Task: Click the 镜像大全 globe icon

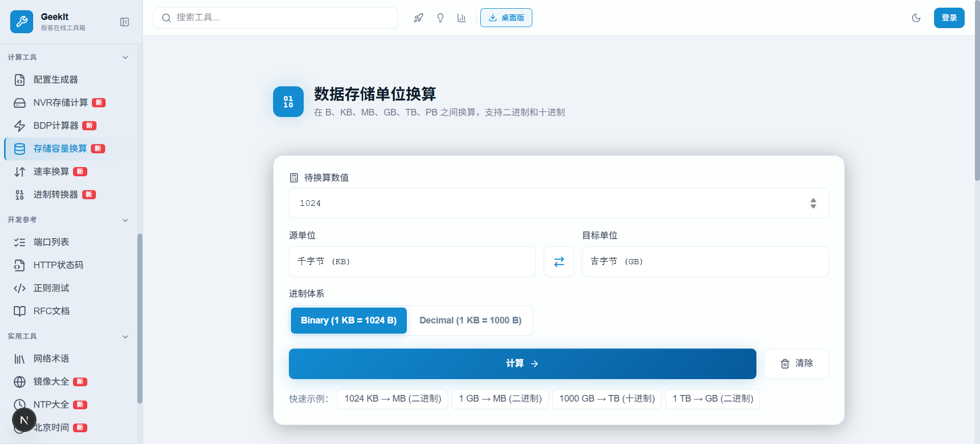Action: tap(19, 382)
